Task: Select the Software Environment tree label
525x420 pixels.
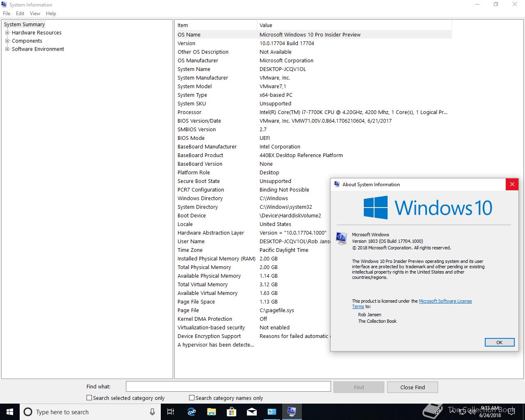Action: [38, 49]
